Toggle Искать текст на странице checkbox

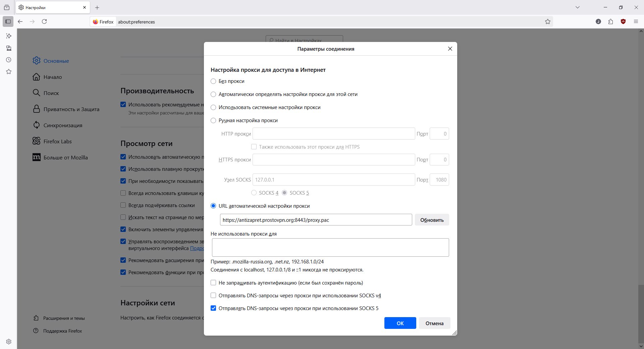coord(123,217)
